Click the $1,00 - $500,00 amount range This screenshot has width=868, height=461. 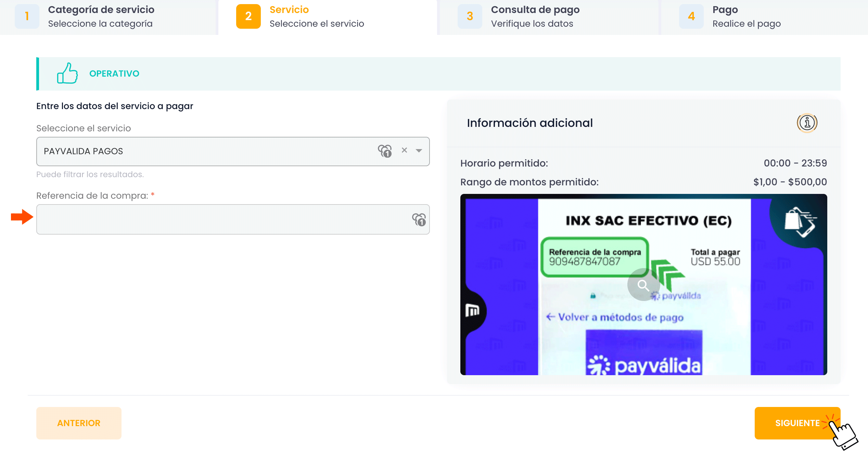coord(790,182)
